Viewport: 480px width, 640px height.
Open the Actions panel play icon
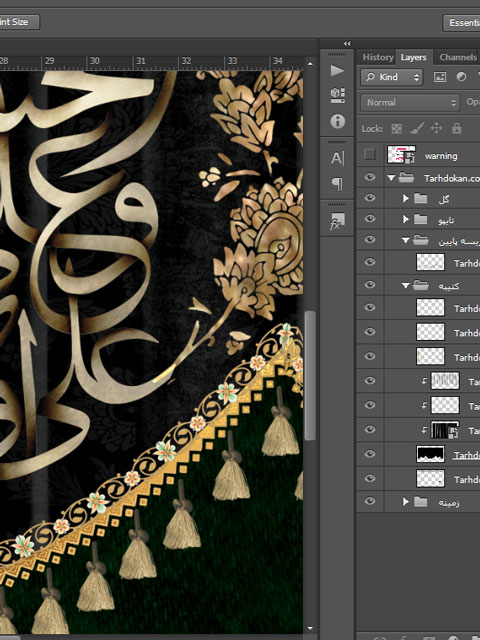[x=337, y=71]
